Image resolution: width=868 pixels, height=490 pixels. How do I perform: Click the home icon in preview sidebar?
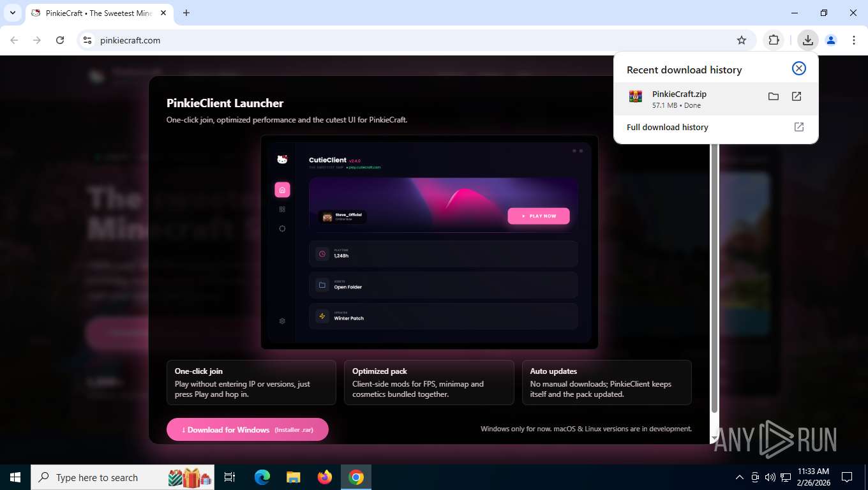click(282, 189)
